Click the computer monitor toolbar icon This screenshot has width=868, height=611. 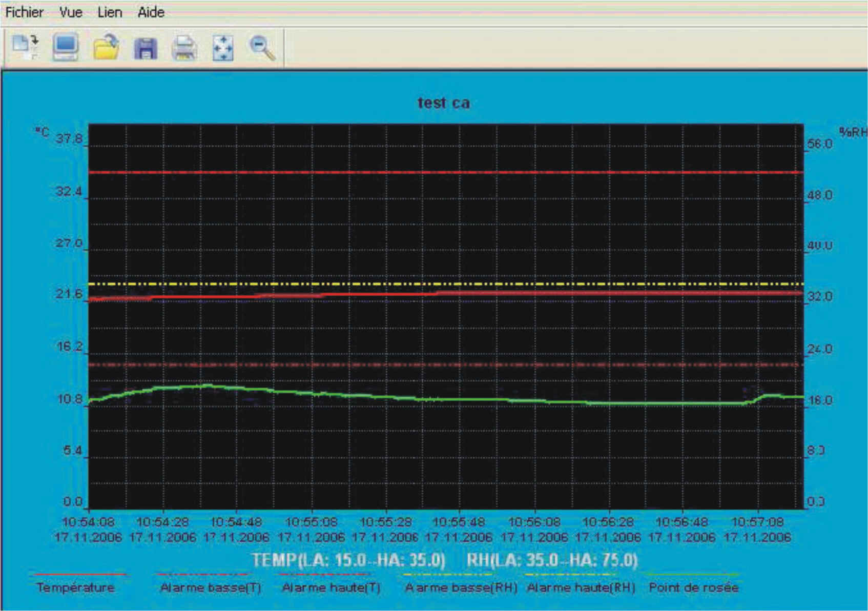pos(66,47)
